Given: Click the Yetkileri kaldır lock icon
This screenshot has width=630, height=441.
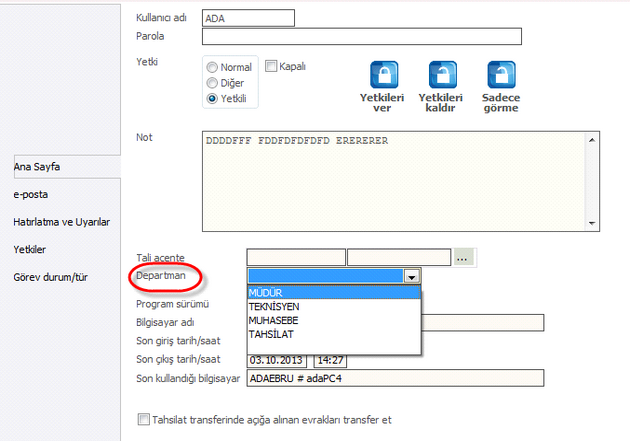Looking at the screenshot, I should tap(442, 75).
